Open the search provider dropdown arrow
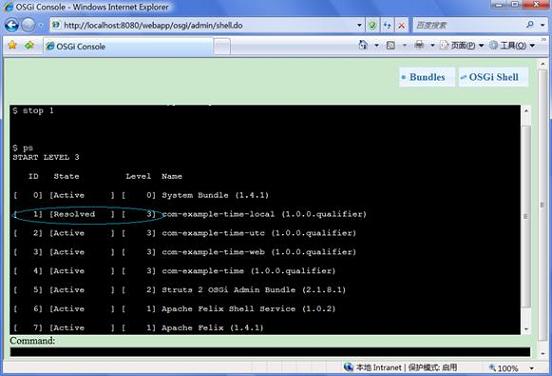This screenshot has height=376, width=552. click(542, 25)
